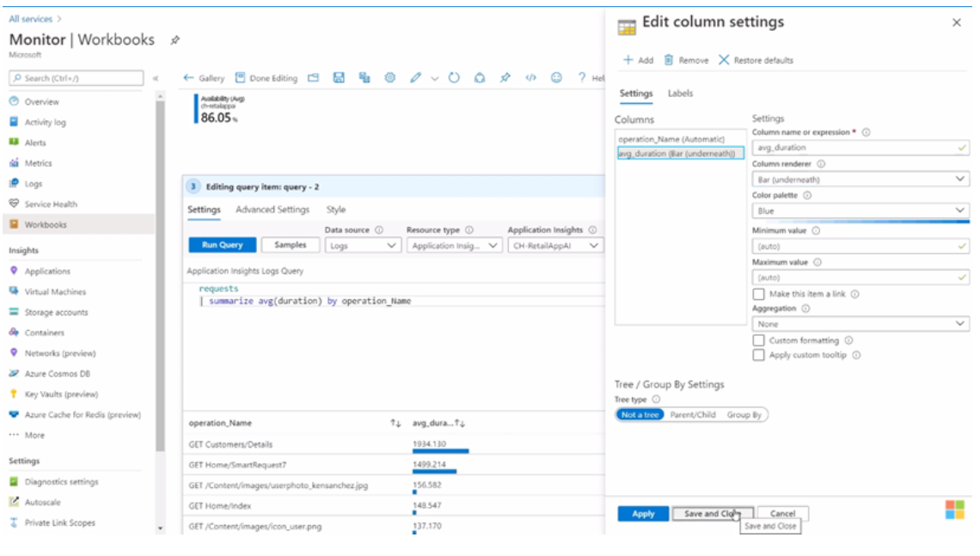The width and height of the screenshot is (980, 556).
Task: Click Column name or expression field
Action: 861,148
